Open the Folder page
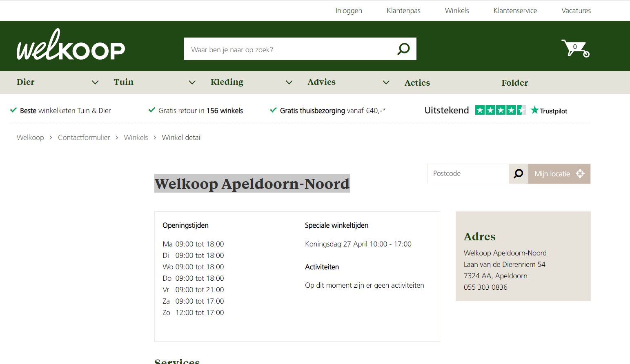The width and height of the screenshot is (630, 364). pyautogui.click(x=514, y=83)
